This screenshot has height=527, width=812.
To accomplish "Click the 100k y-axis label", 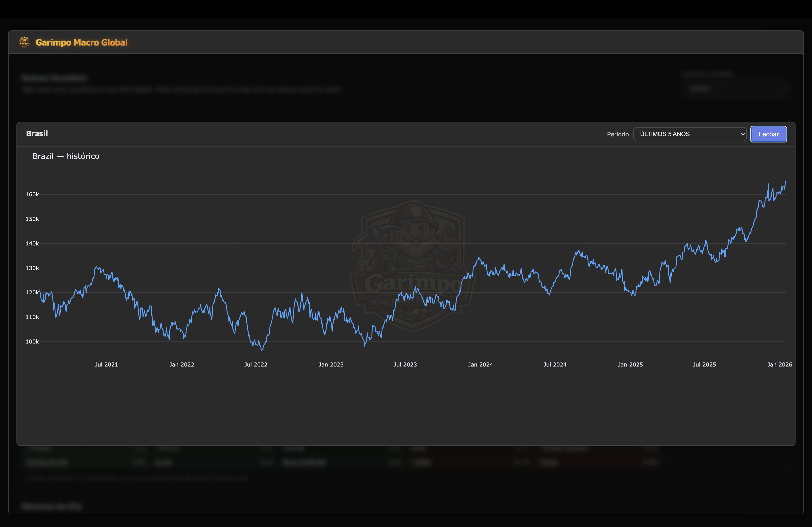I will [x=32, y=341].
